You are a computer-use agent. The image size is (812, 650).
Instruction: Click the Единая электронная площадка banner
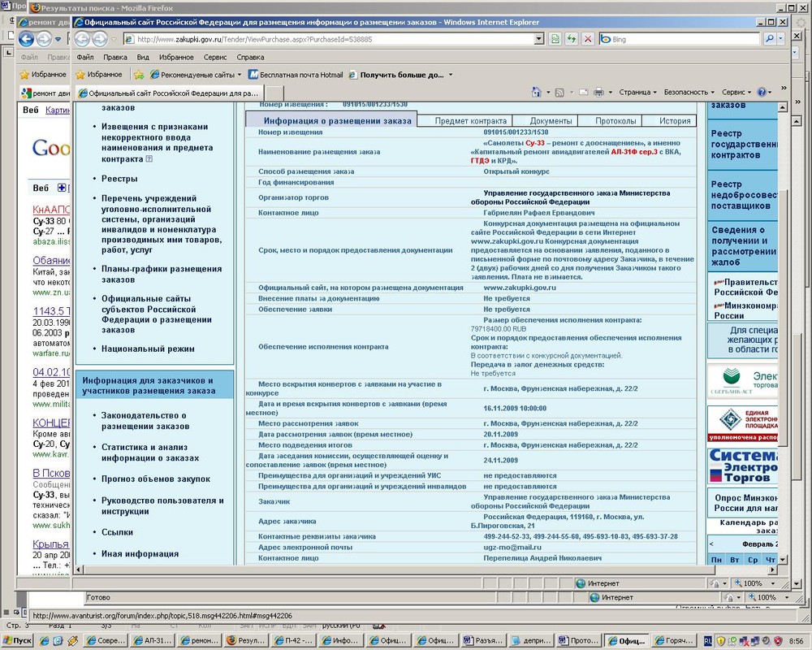743,423
